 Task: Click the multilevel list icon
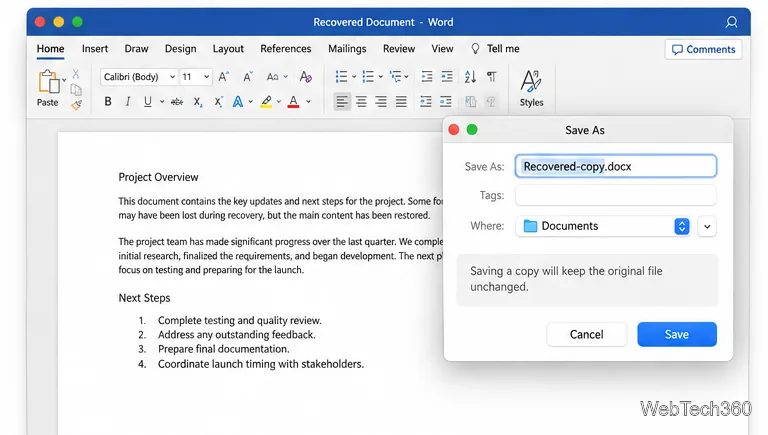point(395,76)
